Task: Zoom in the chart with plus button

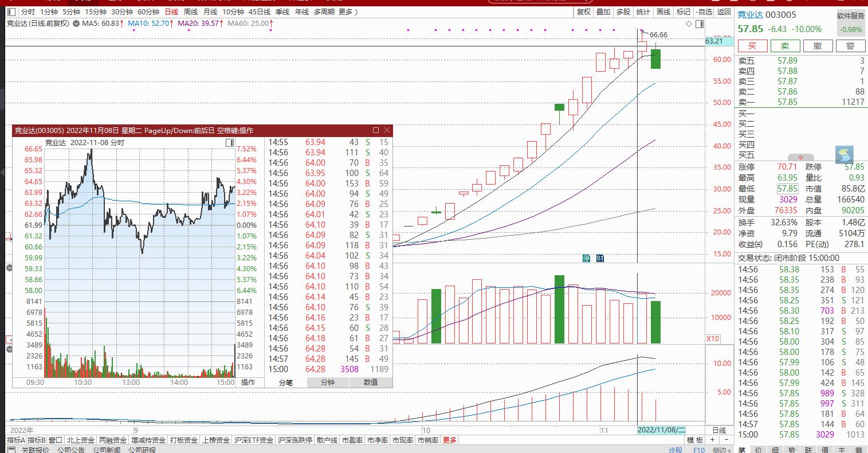Action: (713, 440)
